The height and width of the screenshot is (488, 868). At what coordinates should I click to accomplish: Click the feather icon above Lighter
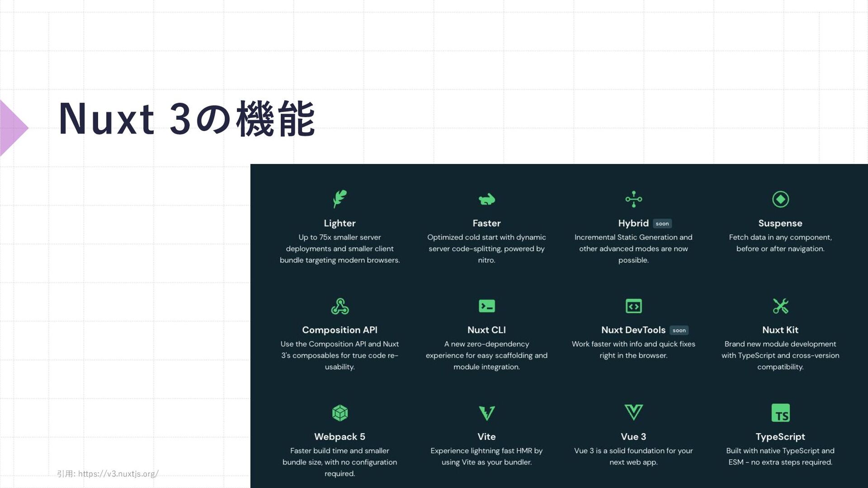tap(340, 199)
